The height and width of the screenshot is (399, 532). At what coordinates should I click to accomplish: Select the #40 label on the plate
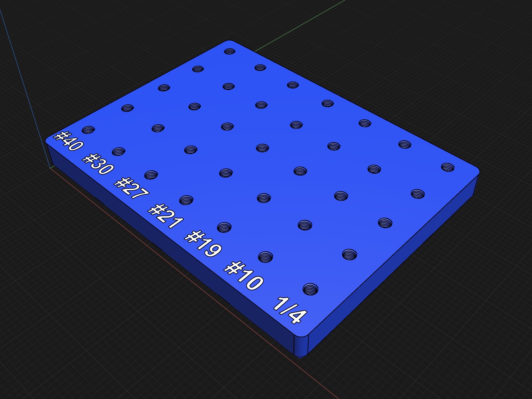(68, 141)
